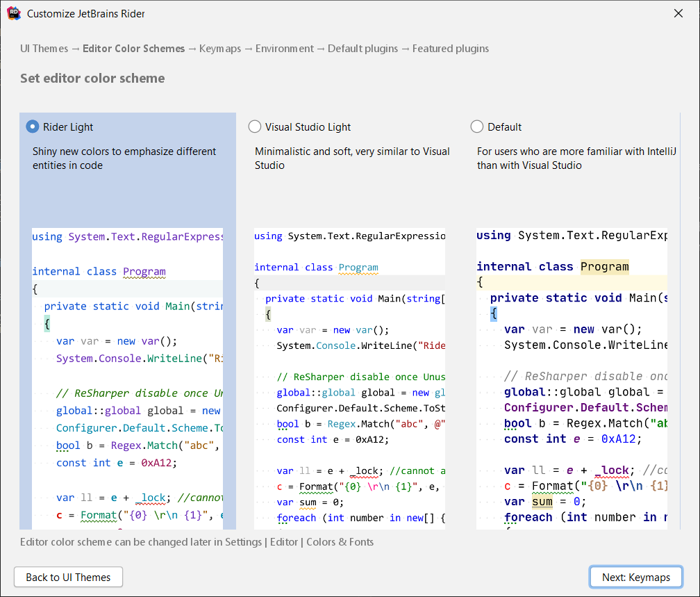
Task: Click the Rider logo in the title bar
Action: [14, 14]
